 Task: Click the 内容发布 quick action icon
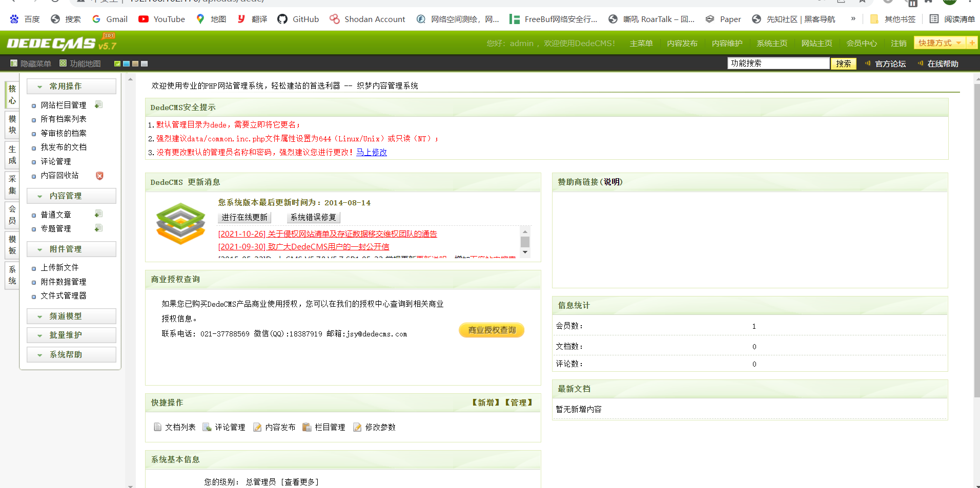pyautogui.click(x=257, y=427)
